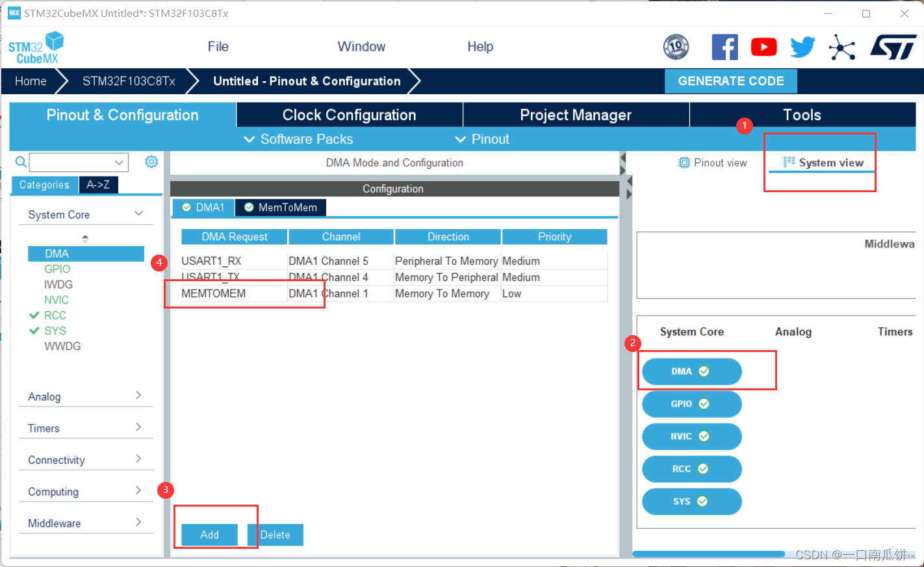Click Add to add a DMA request

[x=209, y=535]
